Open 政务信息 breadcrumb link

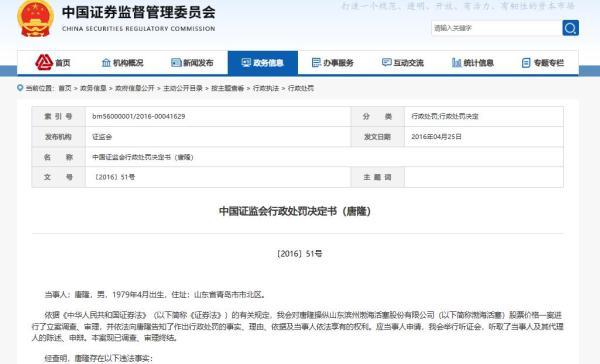(93, 88)
